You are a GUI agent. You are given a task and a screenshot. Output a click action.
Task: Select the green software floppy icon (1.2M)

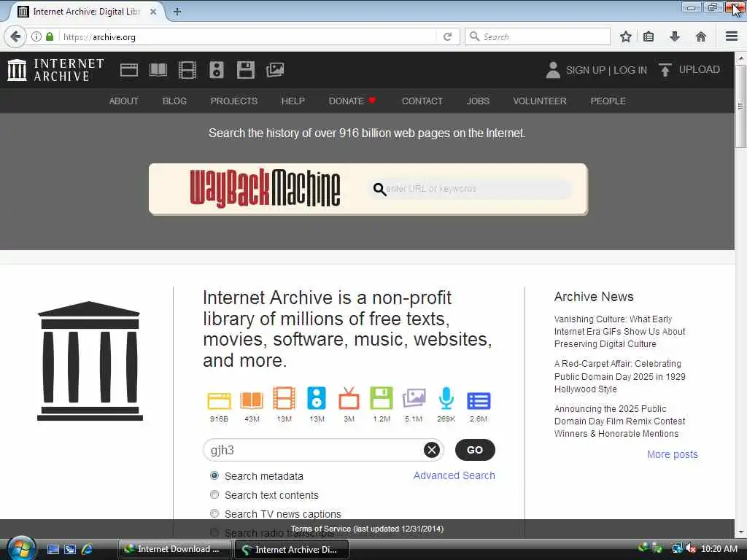tap(382, 398)
